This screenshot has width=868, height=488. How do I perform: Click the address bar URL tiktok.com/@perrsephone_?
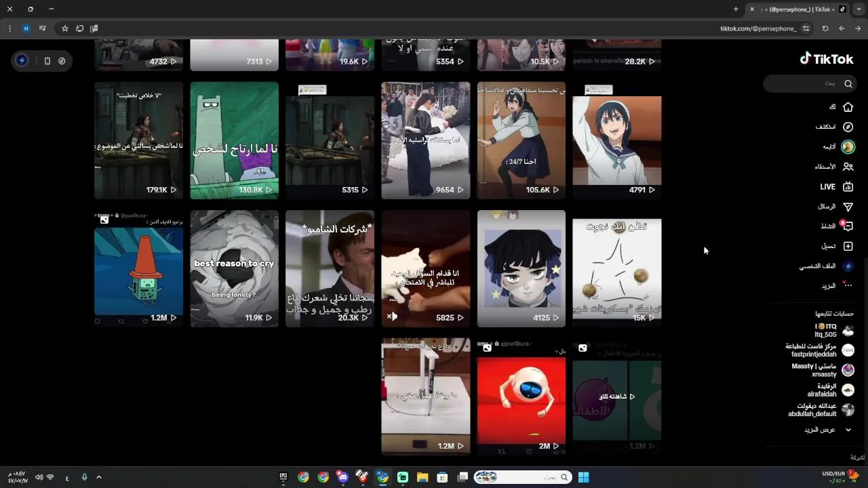757,28
